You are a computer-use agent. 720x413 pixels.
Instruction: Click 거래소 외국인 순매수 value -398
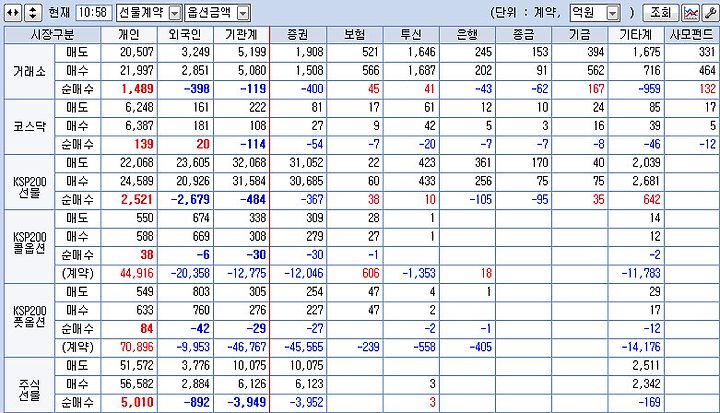197,89
